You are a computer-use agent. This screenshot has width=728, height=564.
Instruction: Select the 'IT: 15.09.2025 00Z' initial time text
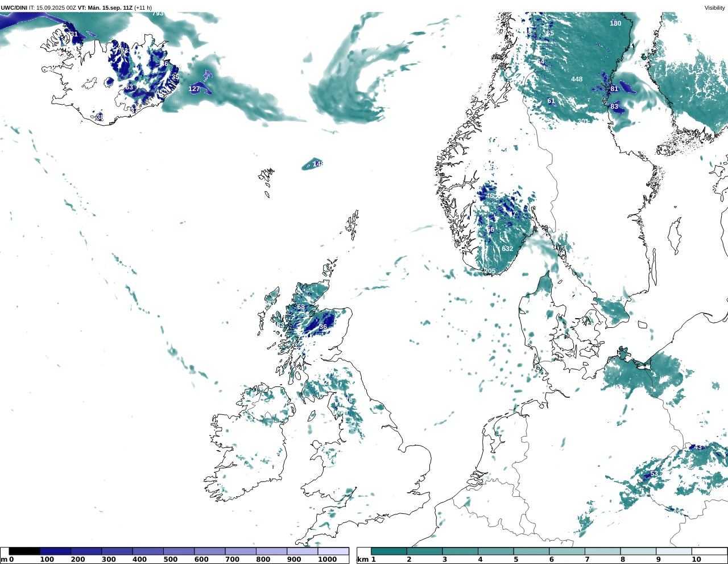click(x=53, y=7)
